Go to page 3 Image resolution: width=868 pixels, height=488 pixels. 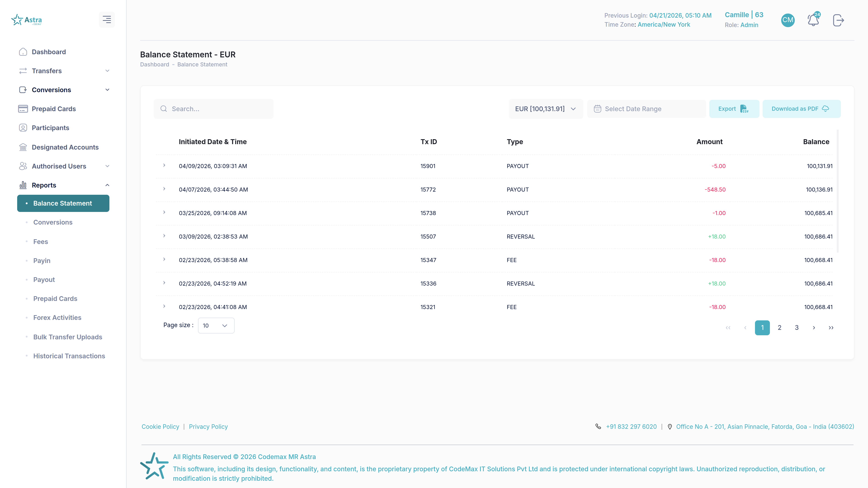click(x=797, y=328)
